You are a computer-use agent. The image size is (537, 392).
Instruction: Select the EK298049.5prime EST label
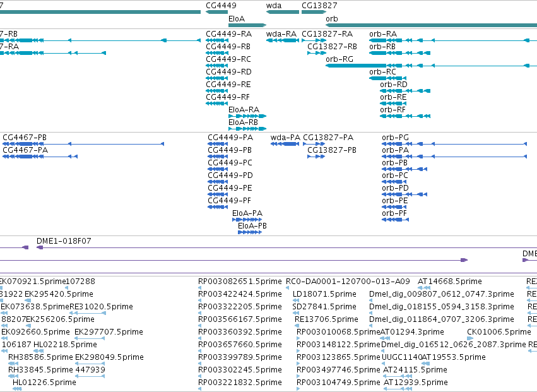[109, 357]
